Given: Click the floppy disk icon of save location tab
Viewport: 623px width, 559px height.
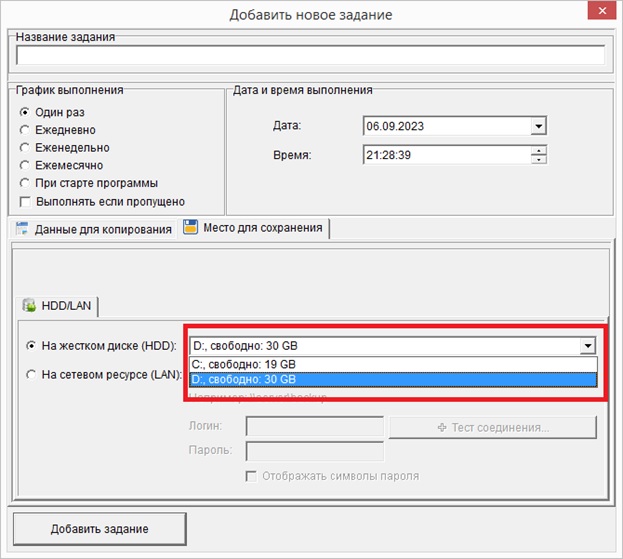Looking at the screenshot, I should tap(190, 227).
